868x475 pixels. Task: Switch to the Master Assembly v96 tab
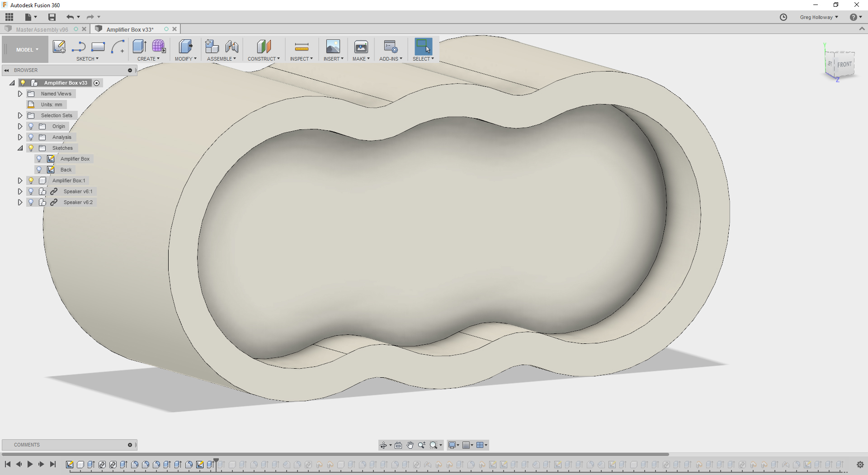(42, 29)
